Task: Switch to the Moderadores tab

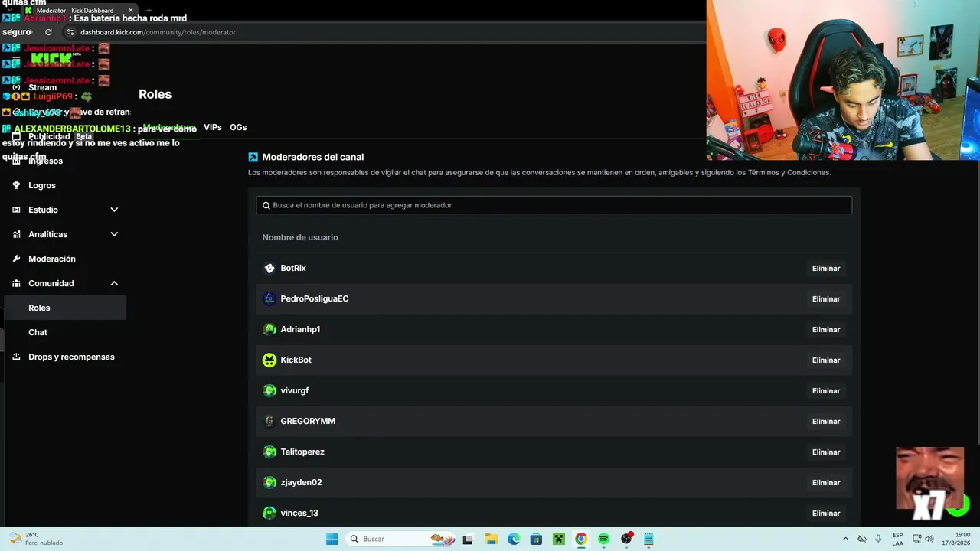Action: tap(169, 127)
